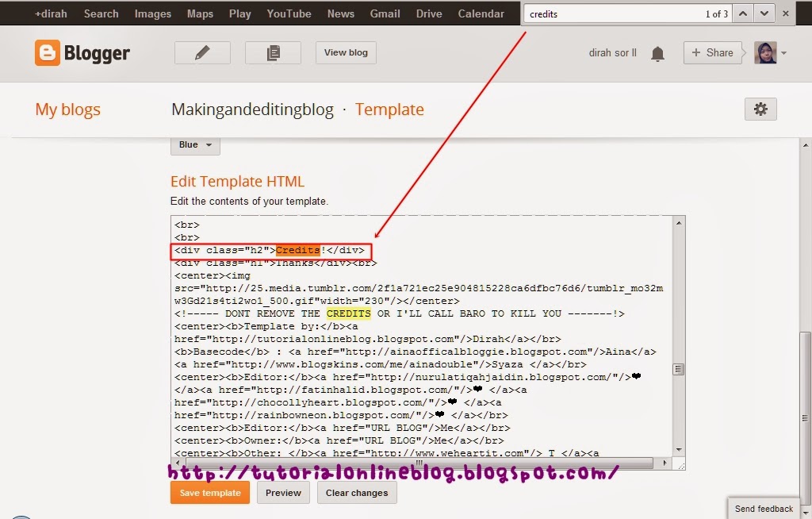
Task: Click the dirah sor ll username
Action: [613, 53]
